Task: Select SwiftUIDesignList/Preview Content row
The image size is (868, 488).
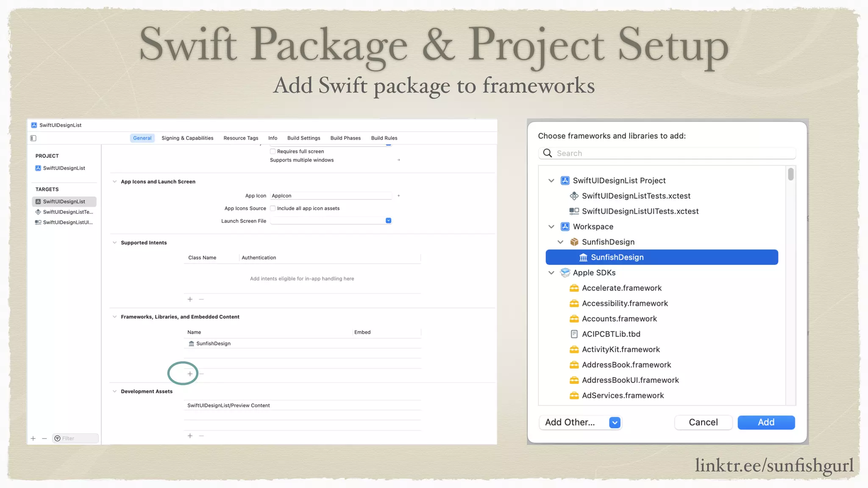Action: click(303, 405)
